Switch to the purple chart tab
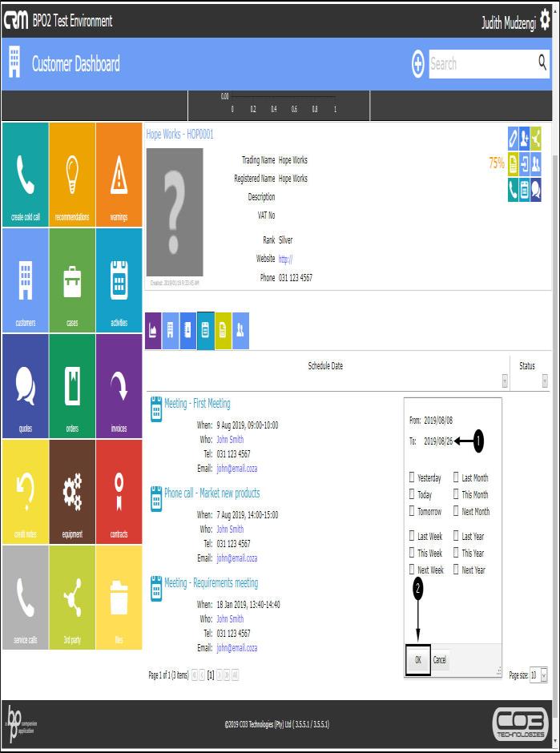 coord(153,331)
